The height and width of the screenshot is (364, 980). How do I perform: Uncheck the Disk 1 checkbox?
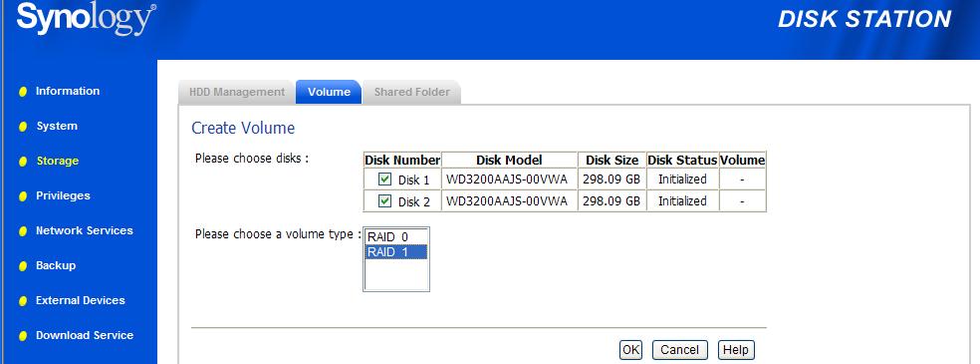385,180
